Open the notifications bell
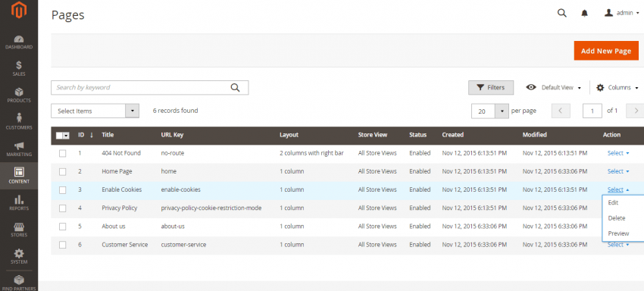This screenshot has height=291, width=644. click(584, 13)
